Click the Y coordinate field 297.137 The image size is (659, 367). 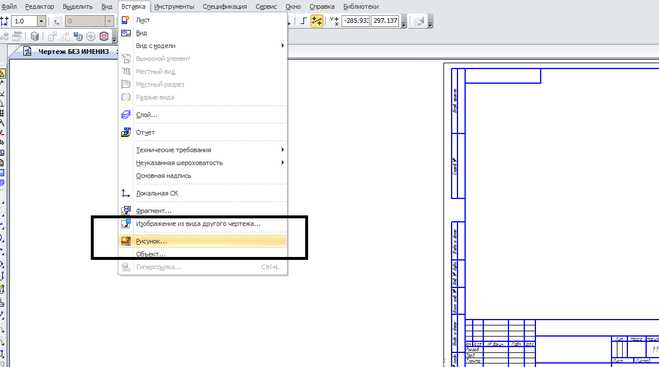click(385, 21)
